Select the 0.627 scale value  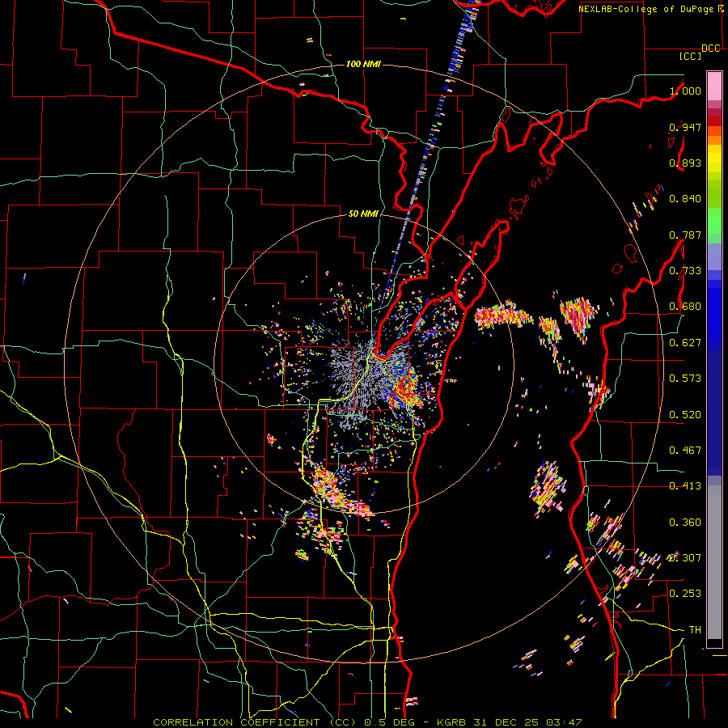pyautogui.click(x=685, y=343)
